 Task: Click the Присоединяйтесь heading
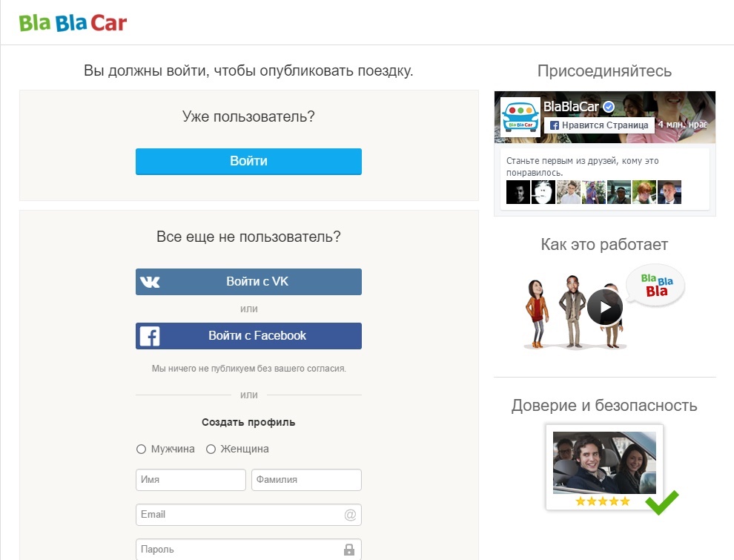(604, 70)
